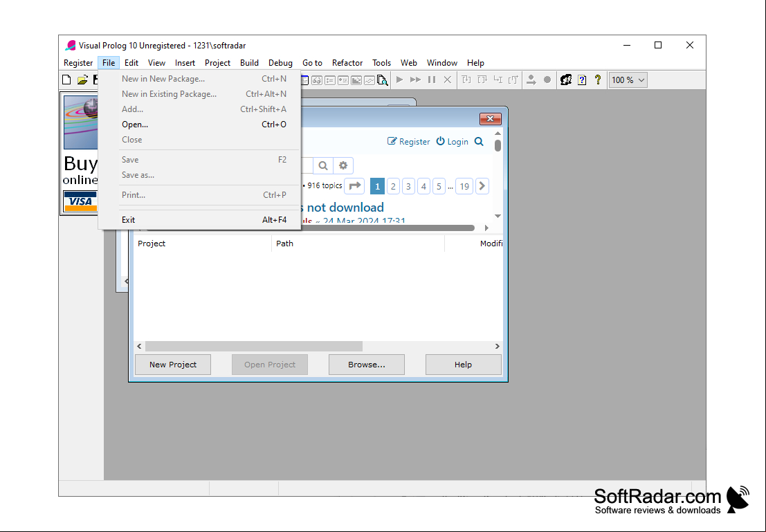766x532 pixels.
Task: Click the grey magnifier search button in forum
Action: coord(323,165)
